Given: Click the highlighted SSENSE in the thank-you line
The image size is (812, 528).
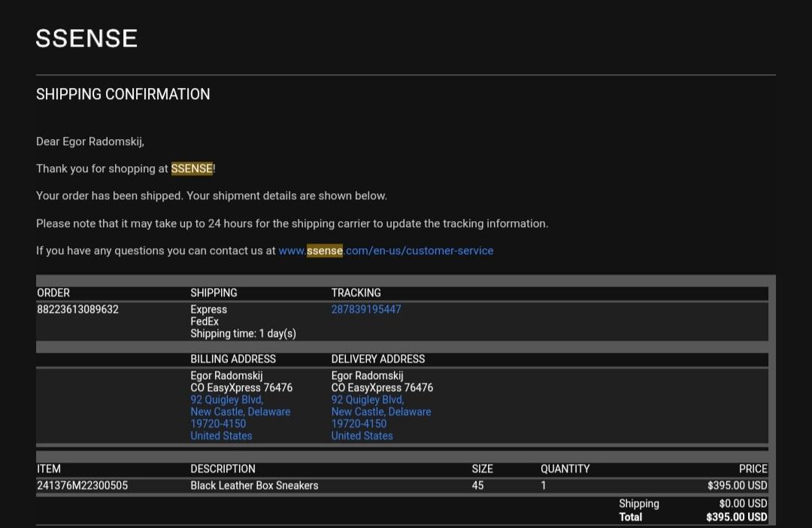Looking at the screenshot, I should pos(192,168).
